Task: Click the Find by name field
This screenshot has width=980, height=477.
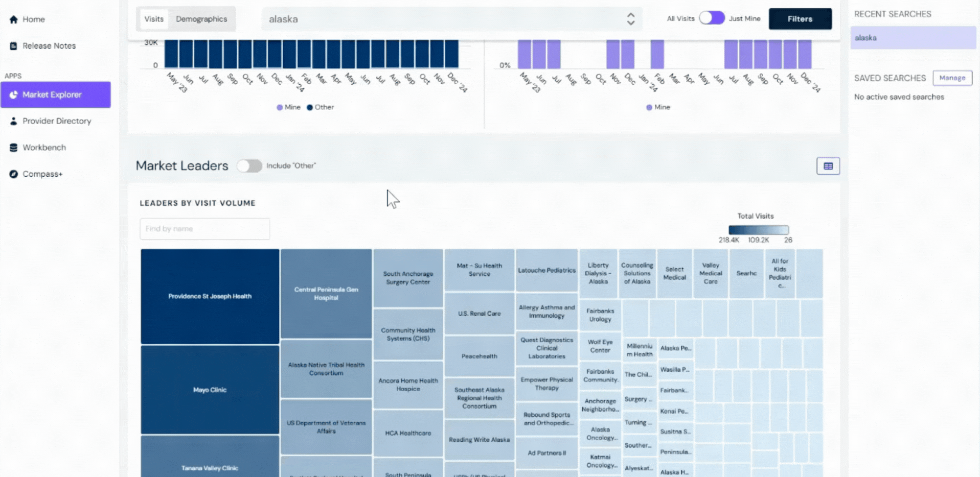Action: 204,229
